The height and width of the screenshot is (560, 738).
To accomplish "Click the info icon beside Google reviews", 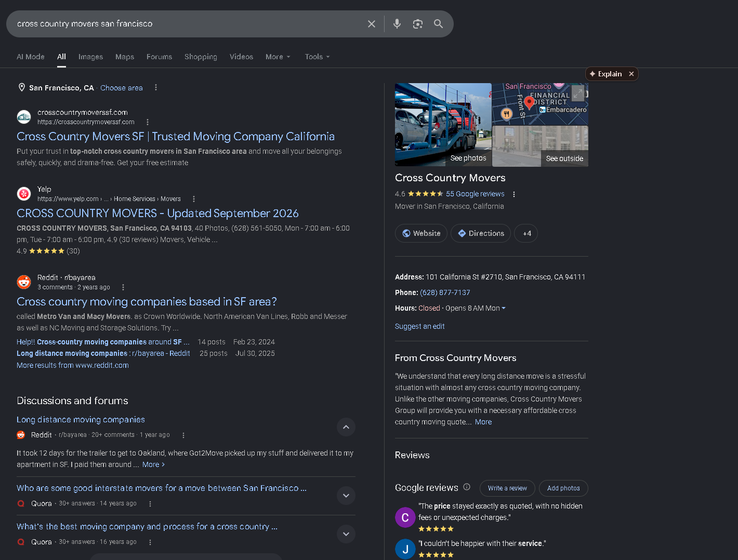I will tap(467, 487).
